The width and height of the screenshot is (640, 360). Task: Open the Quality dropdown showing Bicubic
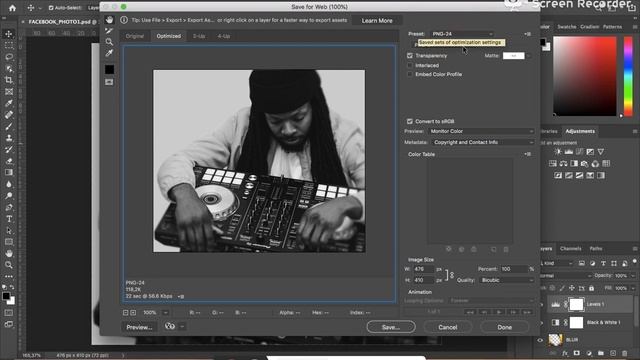point(507,280)
